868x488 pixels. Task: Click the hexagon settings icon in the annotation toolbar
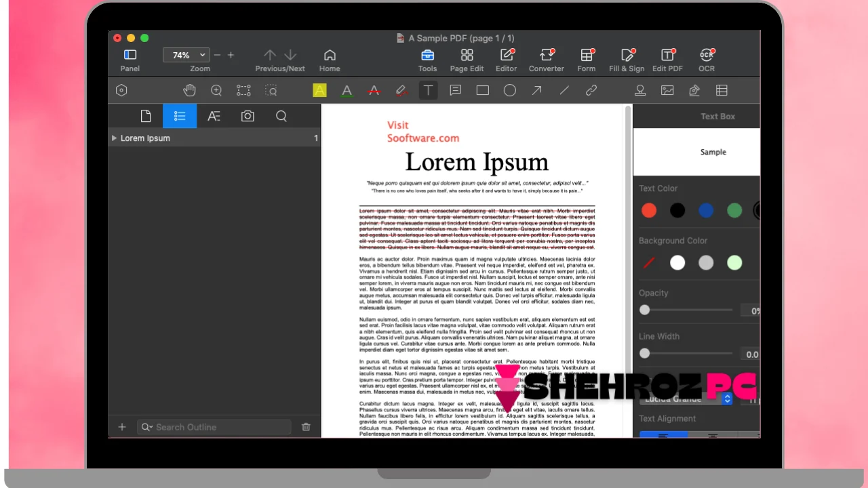pyautogui.click(x=121, y=90)
